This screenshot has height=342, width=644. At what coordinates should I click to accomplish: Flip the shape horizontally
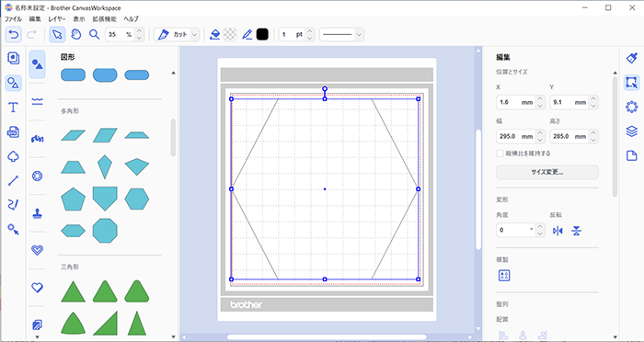pyautogui.click(x=558, y=231)
